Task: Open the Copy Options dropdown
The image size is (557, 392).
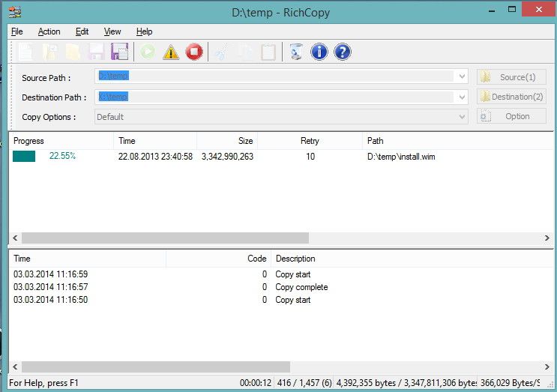Action: (462, 117)
